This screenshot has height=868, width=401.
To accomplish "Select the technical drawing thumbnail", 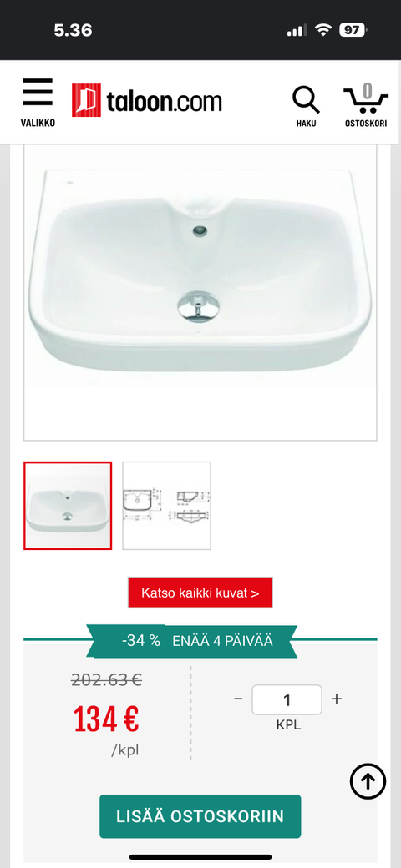I will (x=167, y=506).
